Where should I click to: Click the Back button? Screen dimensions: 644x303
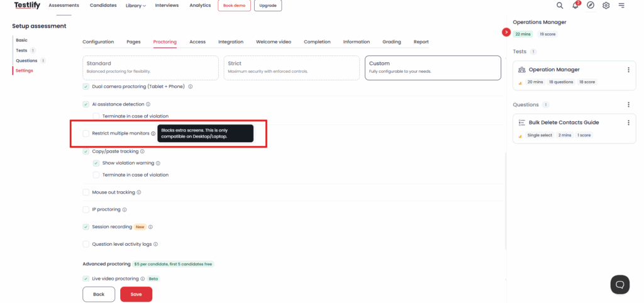99,294
